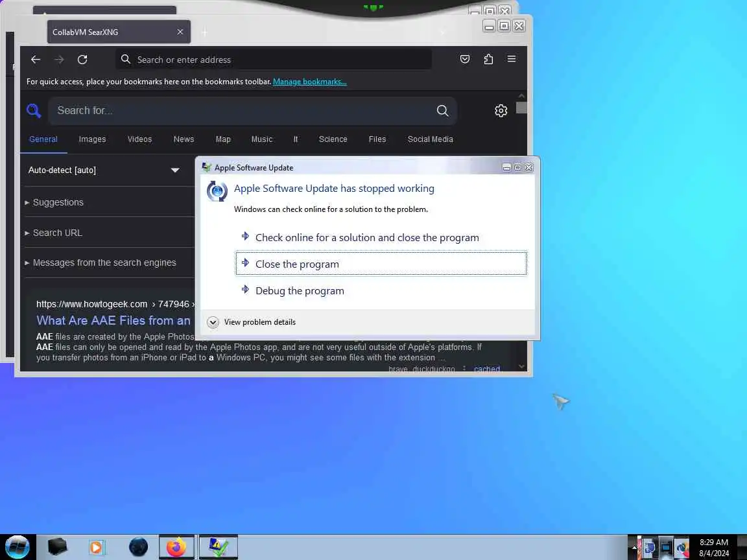747x560 pixels.
Task: Click the Firefox address bar
Action: [x=274, y=60]
